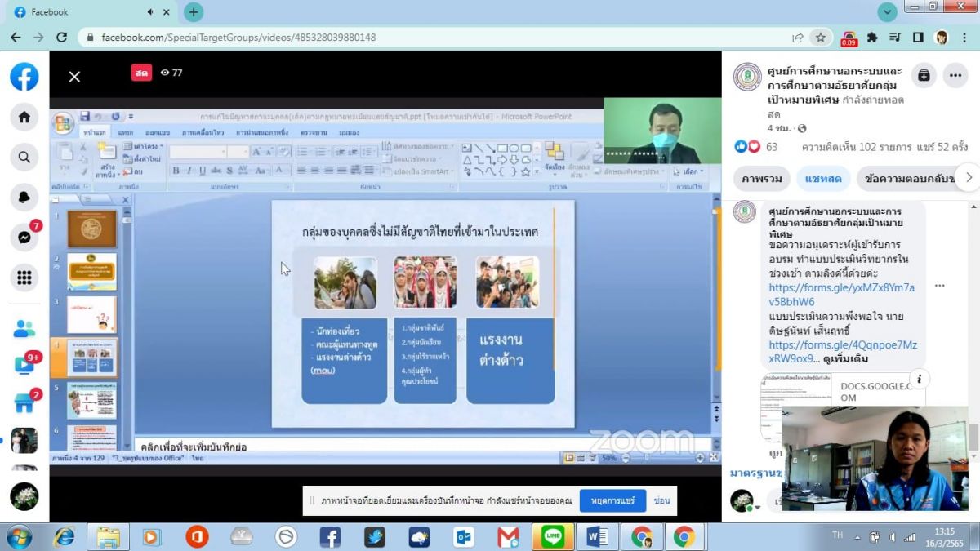Image resolution: width=980 pixels, height=551 pixels.
Task: Click the Facebook notifications bell icon
Action: click(24, 197)
